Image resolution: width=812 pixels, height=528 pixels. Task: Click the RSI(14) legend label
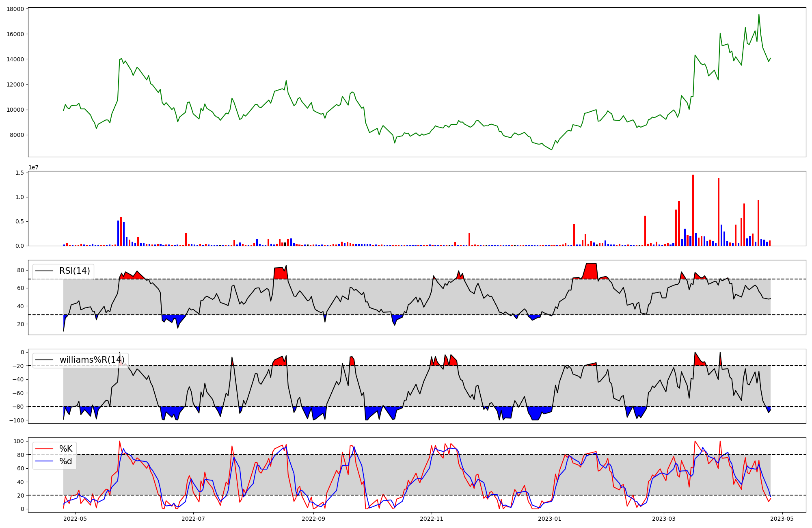click(x=75, y=271)
